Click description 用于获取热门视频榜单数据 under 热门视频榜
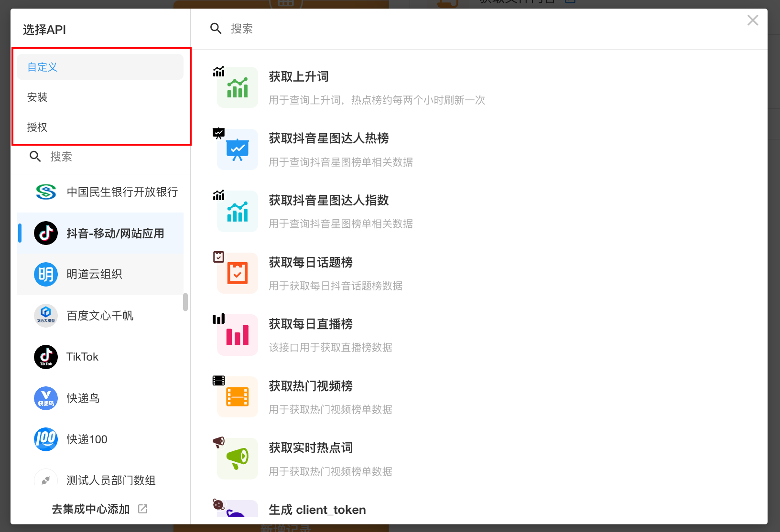 (x=331, y=410)
